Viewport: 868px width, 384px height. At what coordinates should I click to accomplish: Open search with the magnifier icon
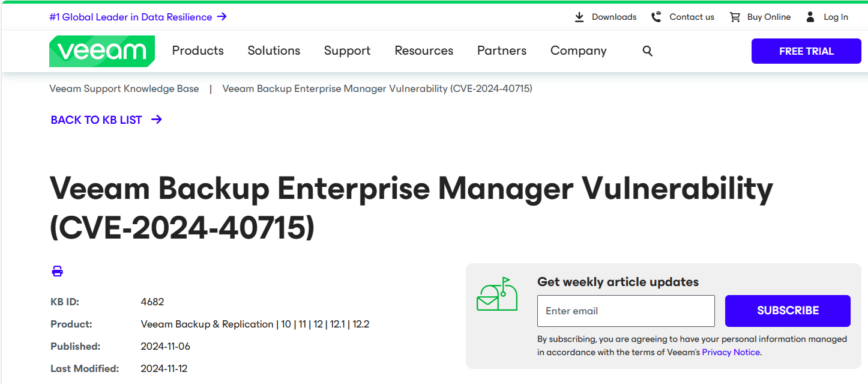click(647, 51)
